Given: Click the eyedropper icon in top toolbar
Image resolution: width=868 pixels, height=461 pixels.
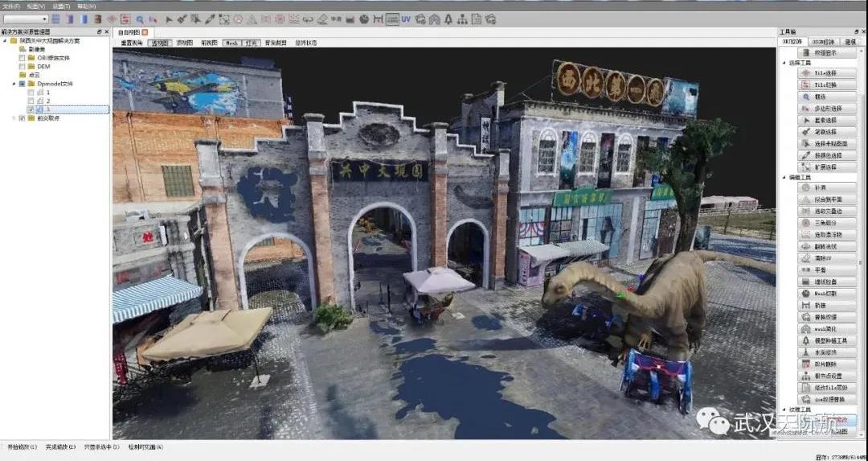Looking at the screenshot, I should coord(210,19).
